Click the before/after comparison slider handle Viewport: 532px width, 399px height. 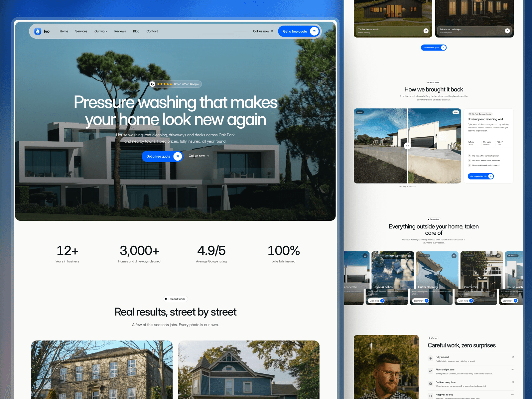tap(407, 146)
